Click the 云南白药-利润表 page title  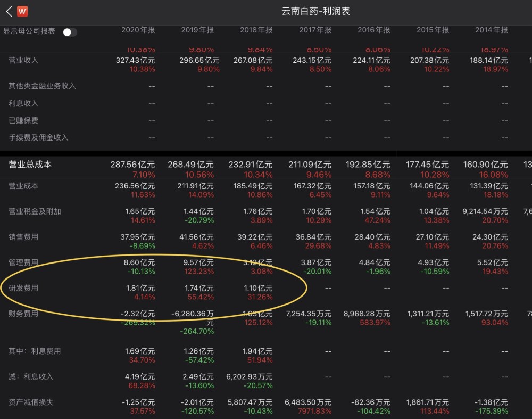pos(316,11)
